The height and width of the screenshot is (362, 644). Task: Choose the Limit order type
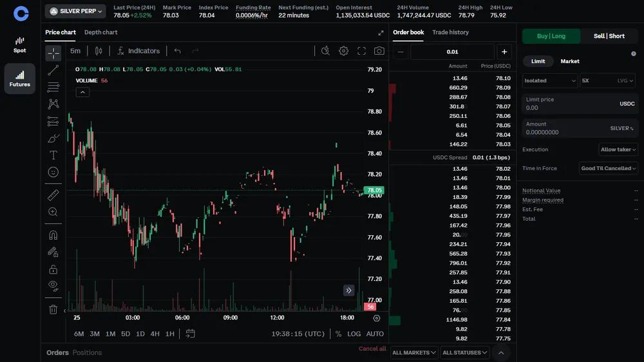(538, 61)
